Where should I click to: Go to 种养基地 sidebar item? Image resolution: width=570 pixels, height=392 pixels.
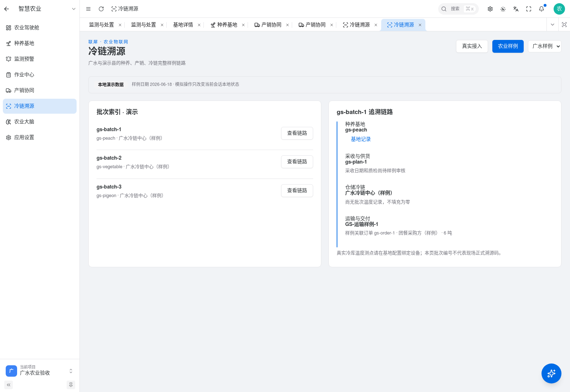(40, 43)
